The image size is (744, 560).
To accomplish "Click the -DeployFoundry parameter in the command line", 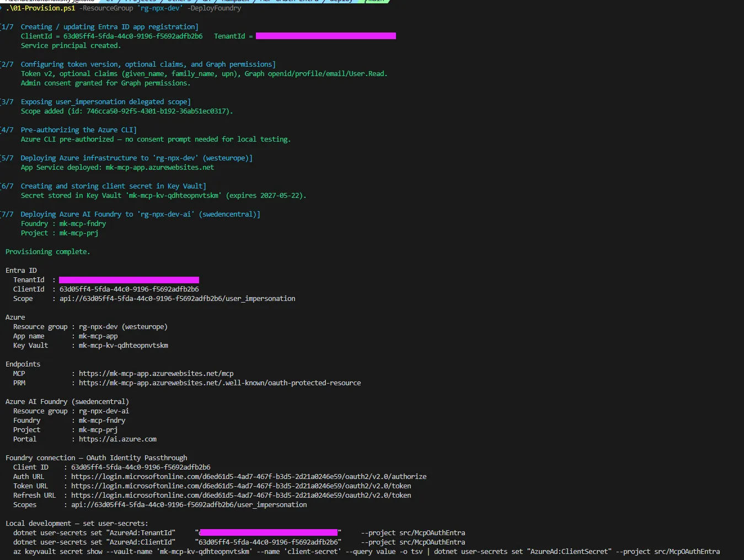I will 215,8.
